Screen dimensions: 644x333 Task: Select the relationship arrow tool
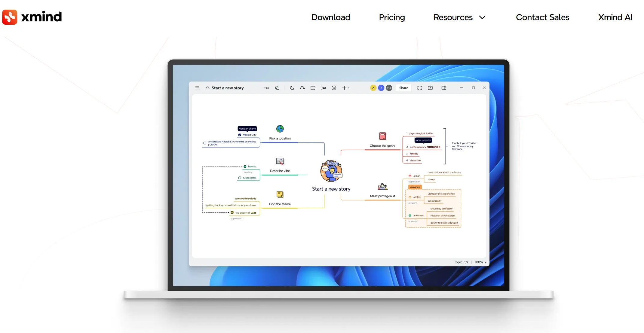tap(302, 88)
